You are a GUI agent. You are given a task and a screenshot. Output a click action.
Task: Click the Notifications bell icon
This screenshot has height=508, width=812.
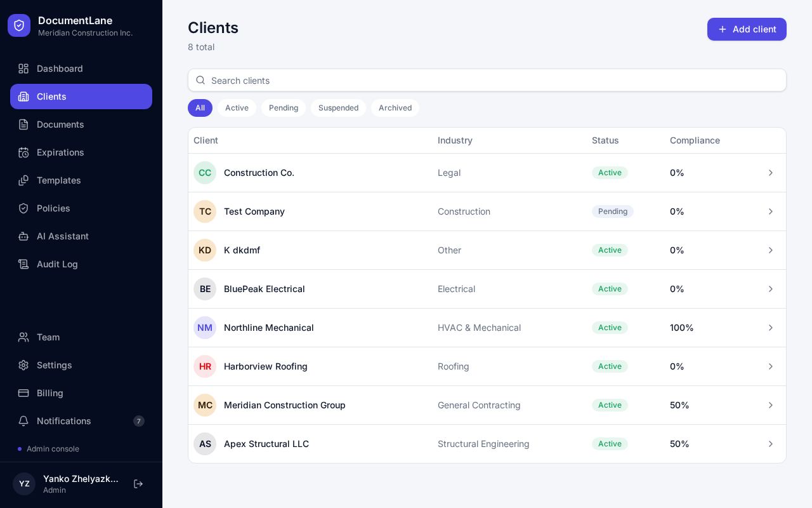[23, 421]
